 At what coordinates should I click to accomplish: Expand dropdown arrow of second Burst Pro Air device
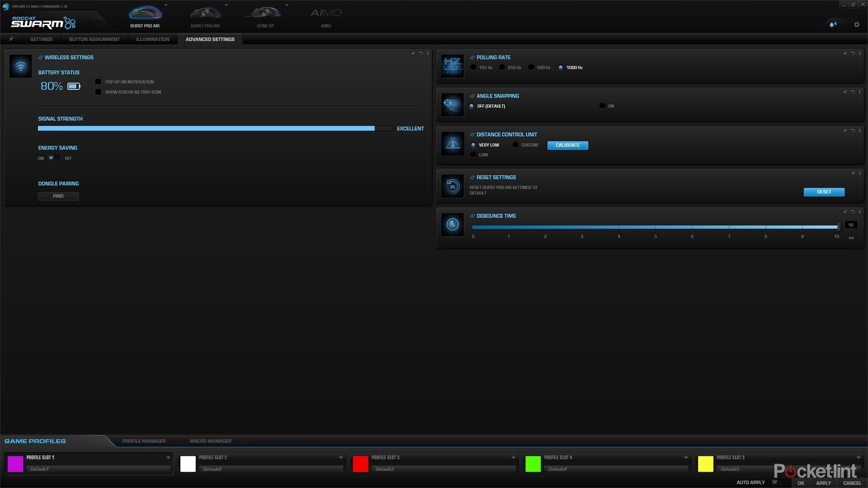tap(226, 5)
